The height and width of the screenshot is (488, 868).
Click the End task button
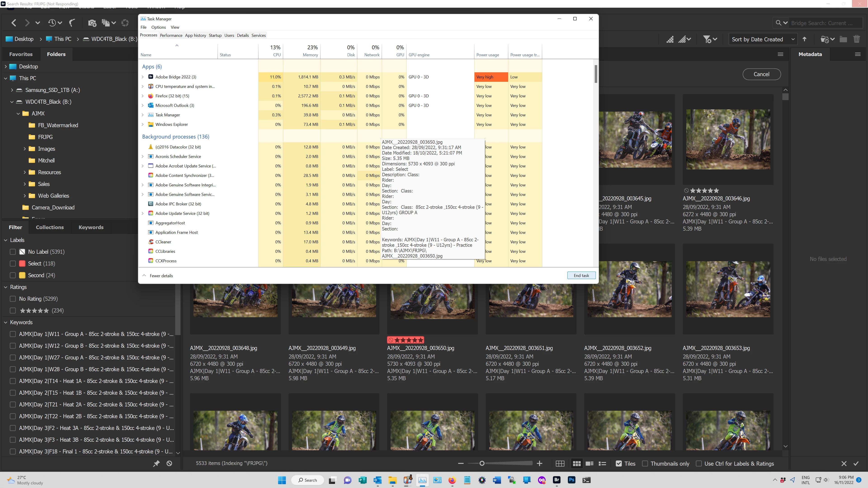(x=581, y=275)
